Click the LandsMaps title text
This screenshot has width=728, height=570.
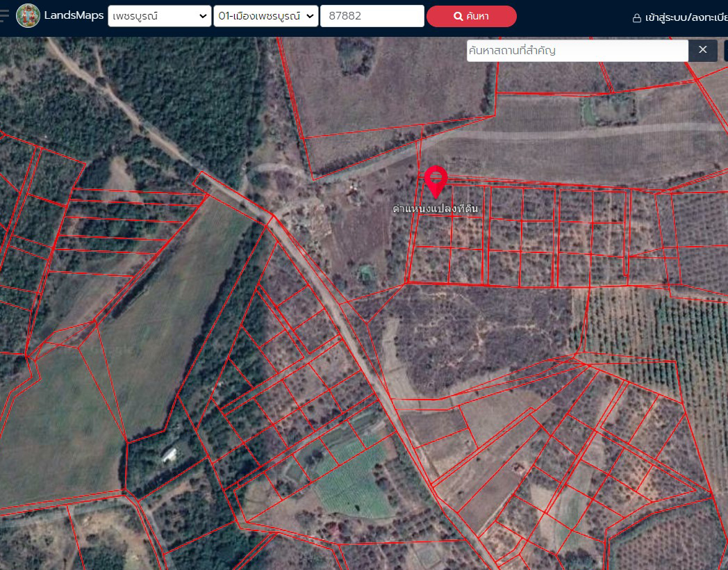click(74, 15)
